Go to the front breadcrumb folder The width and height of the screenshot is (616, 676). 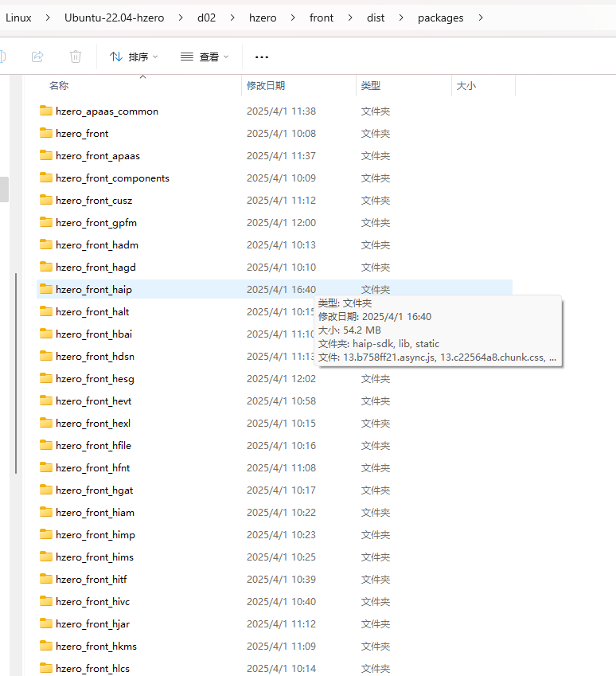tap(322, 18)
